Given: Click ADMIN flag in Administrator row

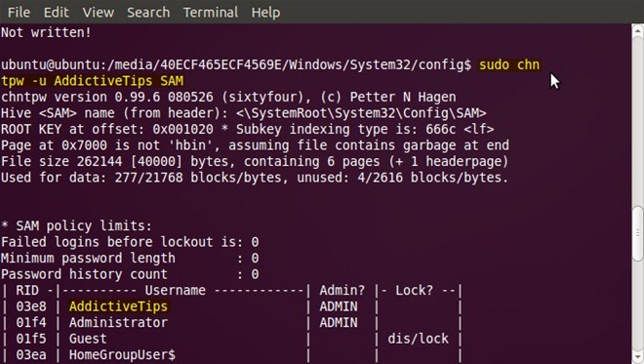Looking at the screenshot, I should [x=339, y=322].
